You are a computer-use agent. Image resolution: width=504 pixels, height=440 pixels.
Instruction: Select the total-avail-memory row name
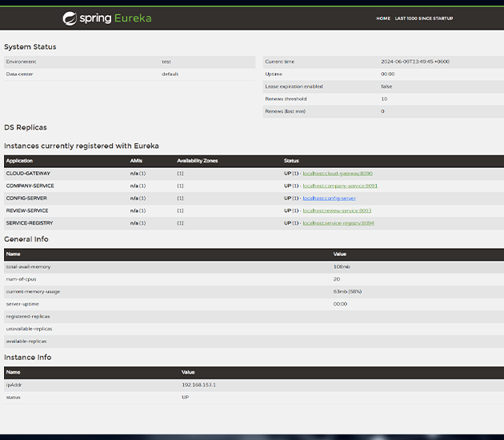click(x=28, y=266)
